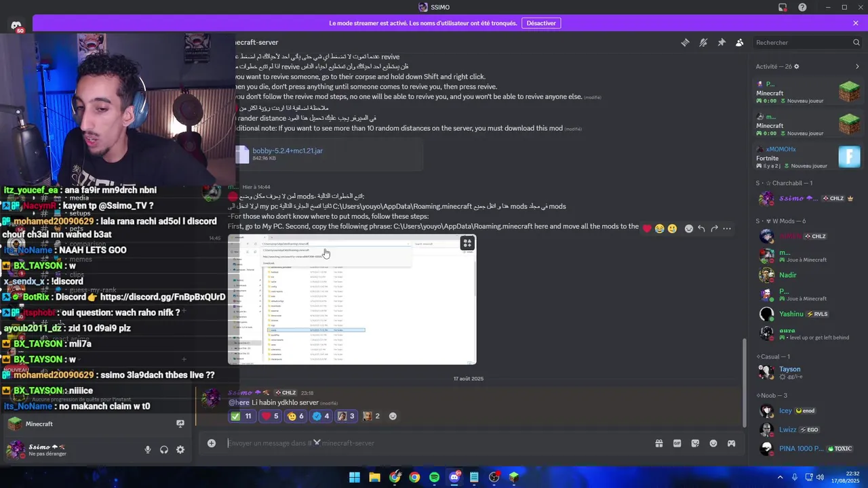Image resolution: width=868 pixels, height=488 pixels.
Task: Add a new reaction below message
Action: 393,416
